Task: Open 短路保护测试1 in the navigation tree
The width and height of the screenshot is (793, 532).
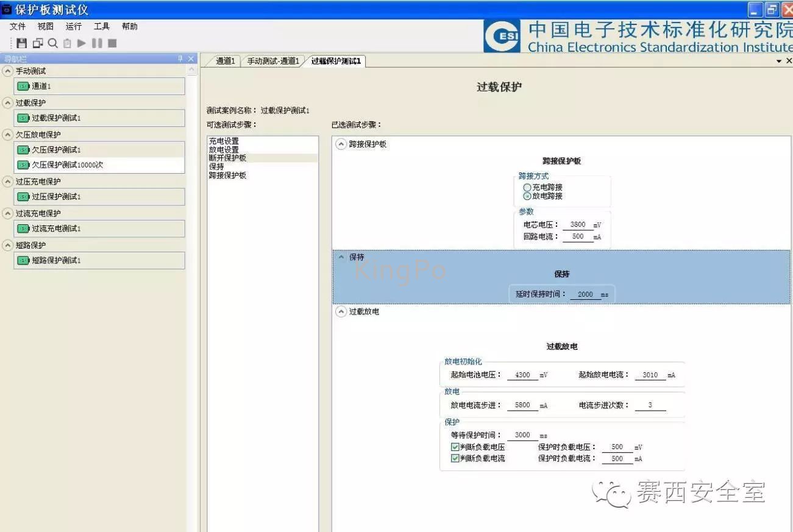Action: click(99, 260)
